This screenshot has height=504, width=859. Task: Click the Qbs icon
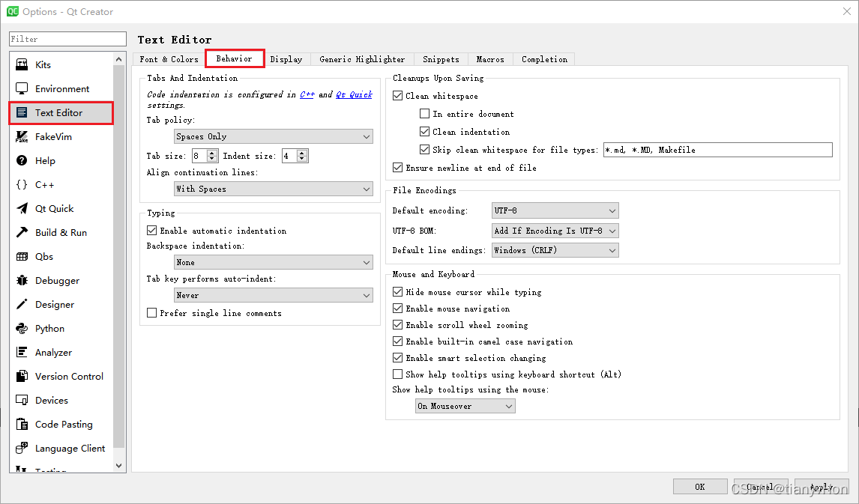click(x=22, y=257)
